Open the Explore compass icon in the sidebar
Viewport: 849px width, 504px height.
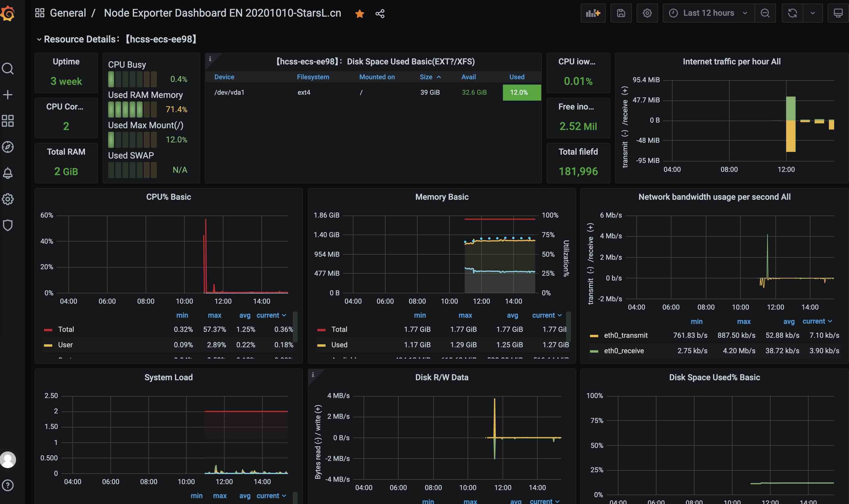click(x=8, y=147)
